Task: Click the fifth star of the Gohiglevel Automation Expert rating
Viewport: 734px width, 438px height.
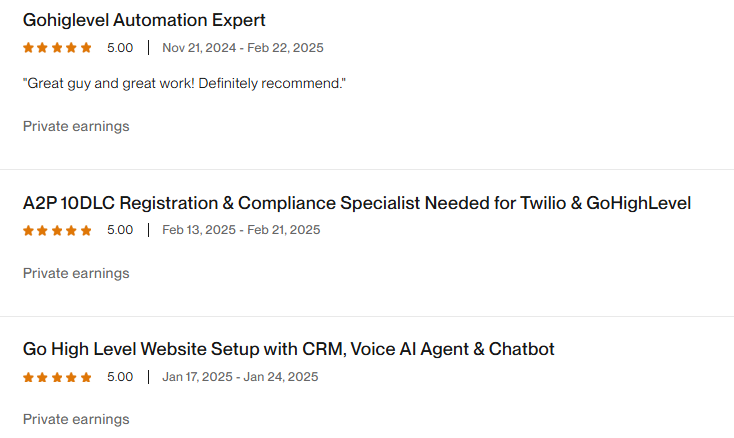Action: [86, 47]
